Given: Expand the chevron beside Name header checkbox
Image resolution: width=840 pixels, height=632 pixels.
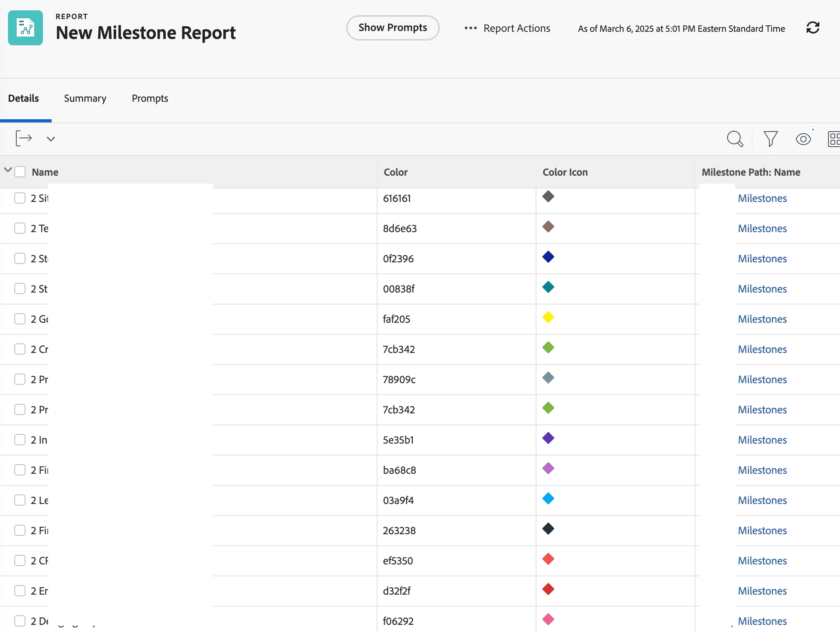Looking at the screenshot, I should (x=8, y=170).
